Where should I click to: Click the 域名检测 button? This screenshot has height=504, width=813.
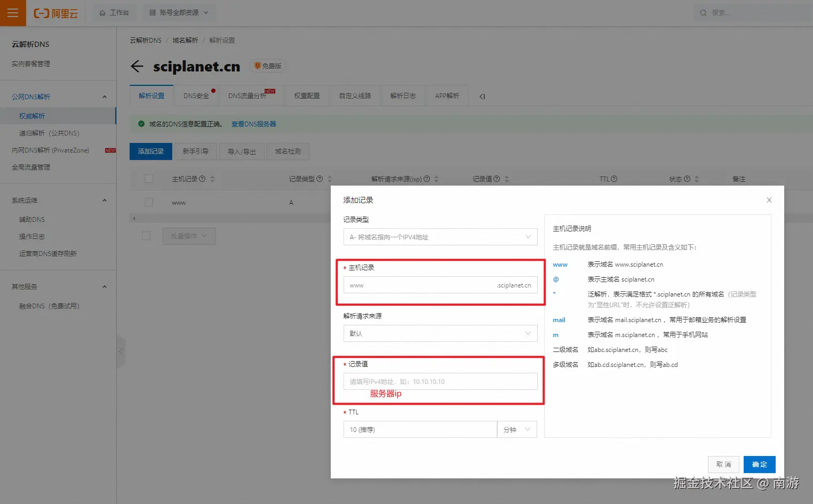coord(288,151)
